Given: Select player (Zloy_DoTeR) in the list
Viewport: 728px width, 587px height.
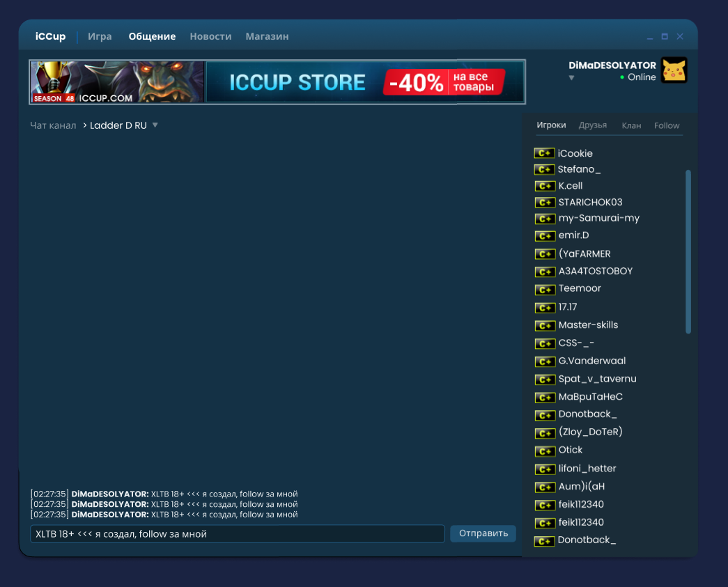Looking at the screenshot, I should (590, 432).
